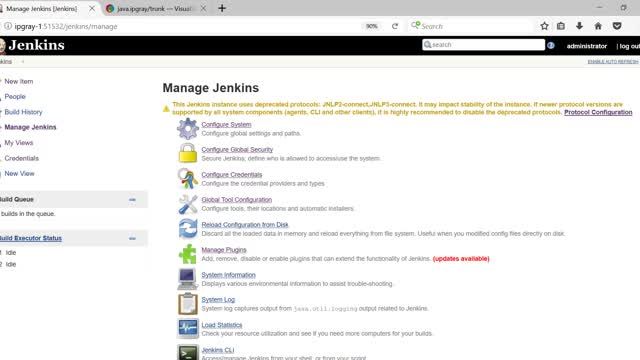Image resolution: width=640 pixels, height=360 pixels.
Task: Follow the Protocol Configuration link
Action: click(598, 112)
